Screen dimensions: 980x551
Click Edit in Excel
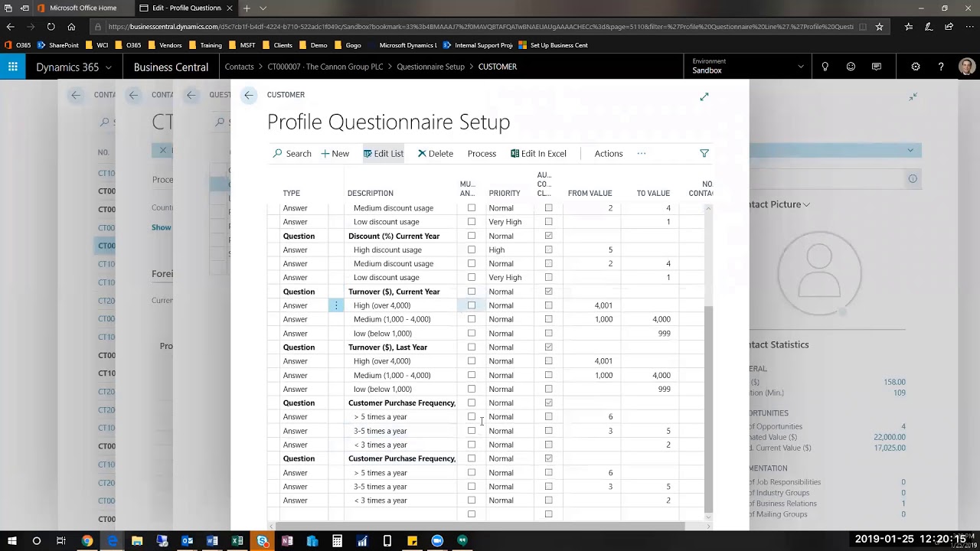(539, 154)
